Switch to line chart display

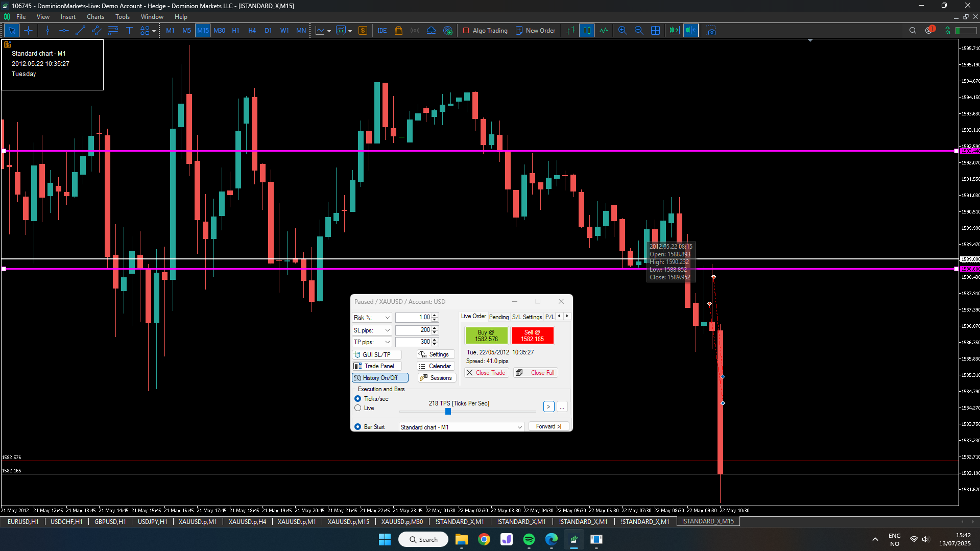[x=604, y=31]
